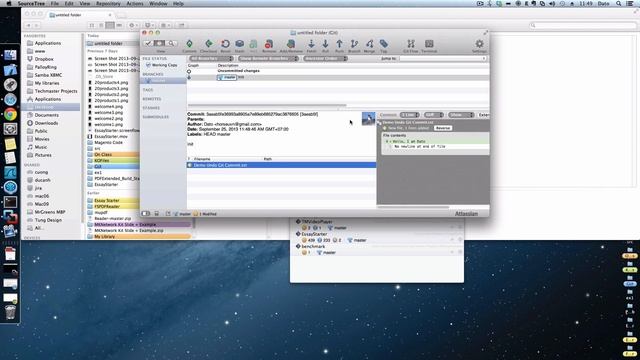Open Terminal from the SourceTree toolbar
Image resolution: width=640 pixels, height=360 pixels.
pyautogui.click(x=429, y=45)
